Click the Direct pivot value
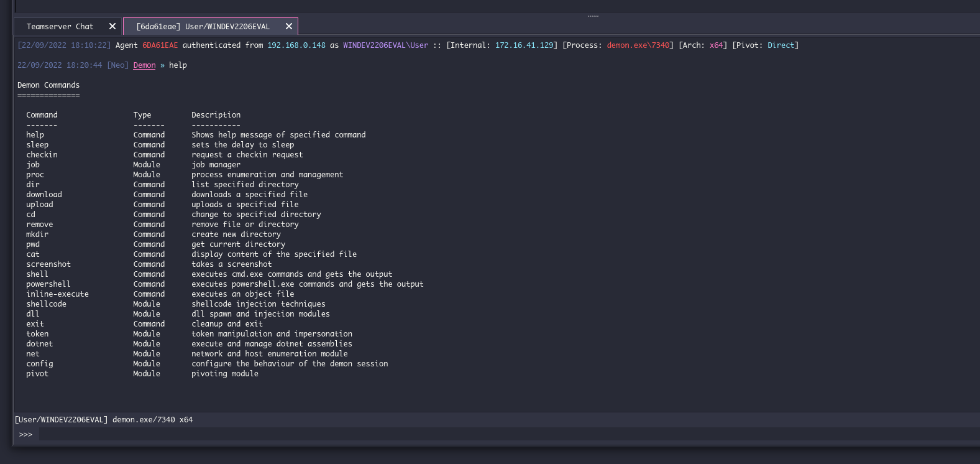This screenshot has width=980, height=464. coord(781,45)
